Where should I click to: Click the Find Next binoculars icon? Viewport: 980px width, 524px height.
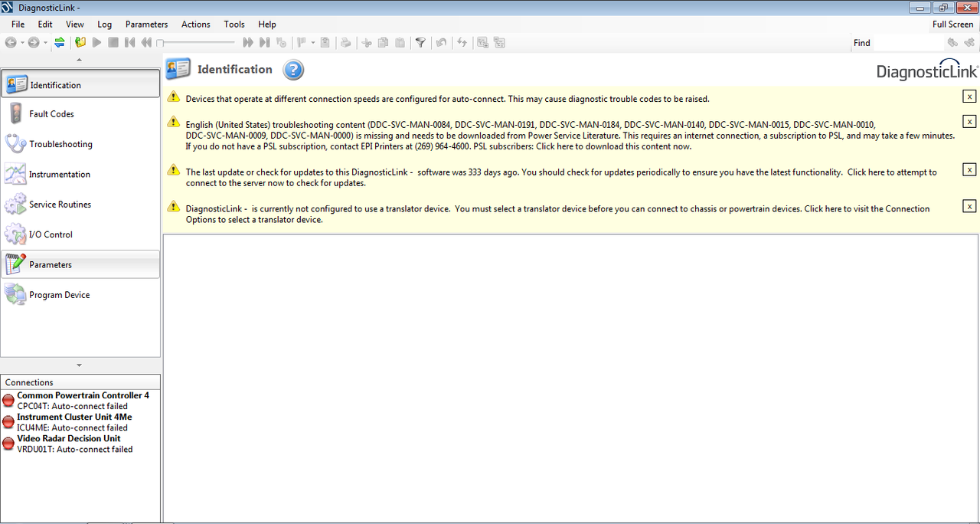[969, 43]
